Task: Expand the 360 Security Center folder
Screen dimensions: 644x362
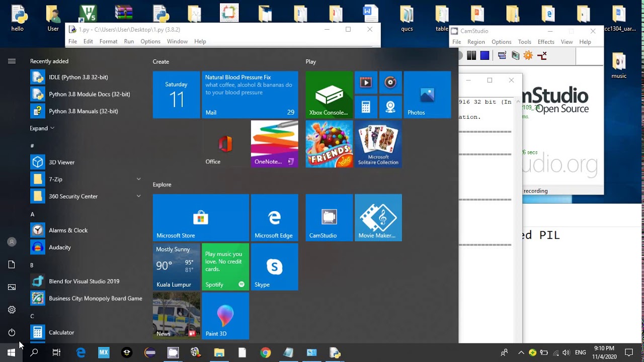Action: point(139,196)
